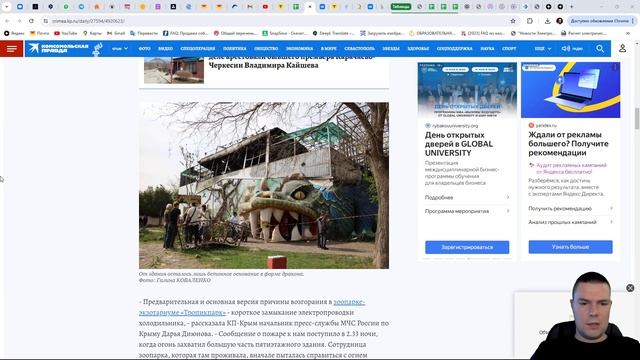
Task: Expand Программа мероприятия row in ad
Action: [467, 211]
